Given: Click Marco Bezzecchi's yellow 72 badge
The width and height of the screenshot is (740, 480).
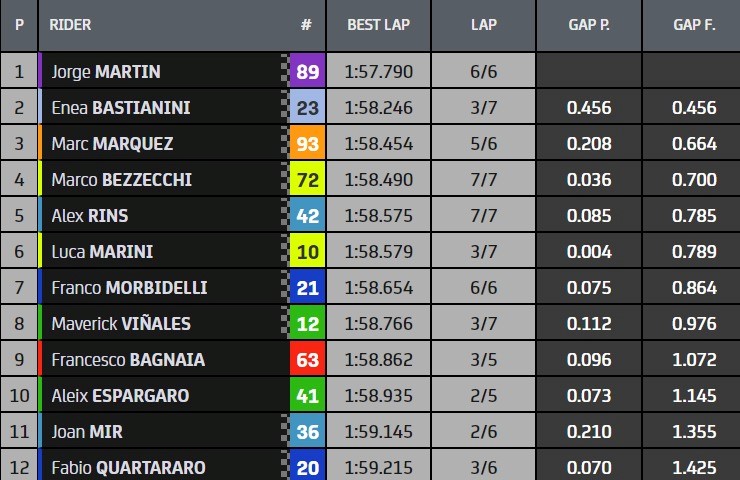Looking at the screenshot, I should click(307, 179).
